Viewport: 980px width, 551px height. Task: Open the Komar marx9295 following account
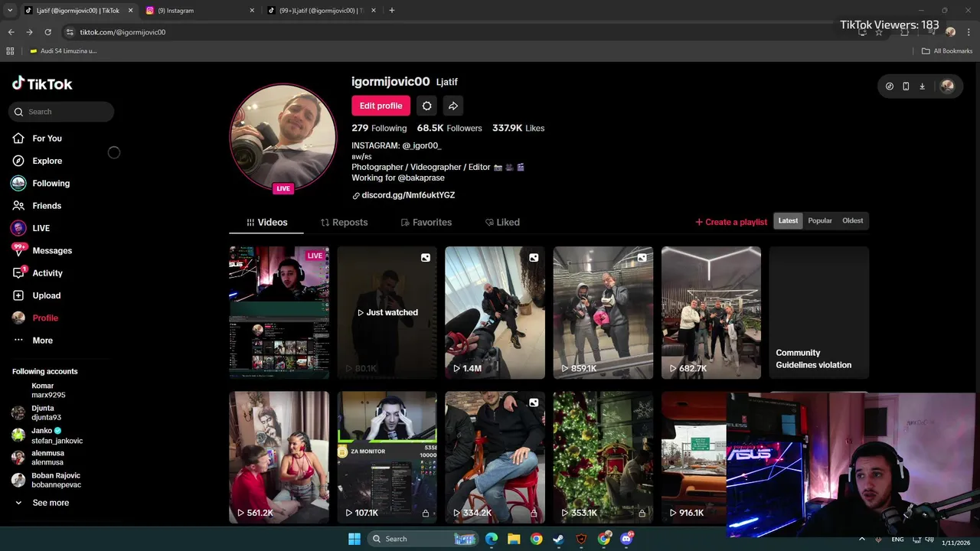[x=47, y=390]
